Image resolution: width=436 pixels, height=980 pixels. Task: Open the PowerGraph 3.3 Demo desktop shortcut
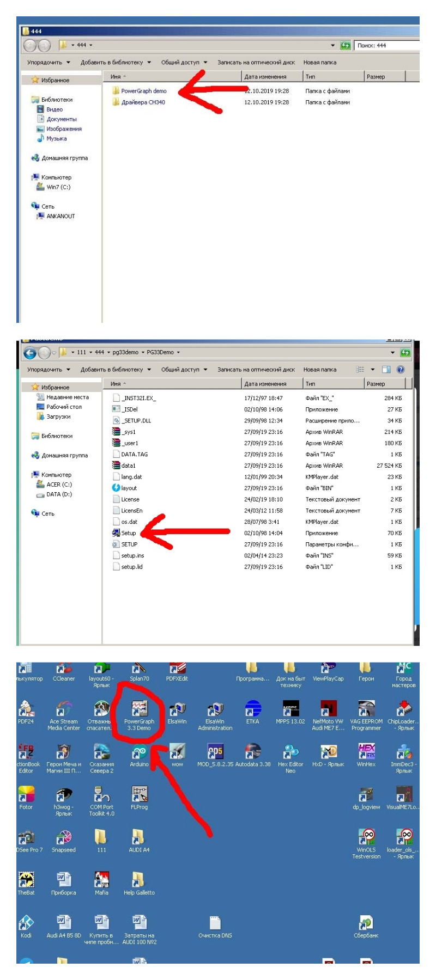(140, 709)
